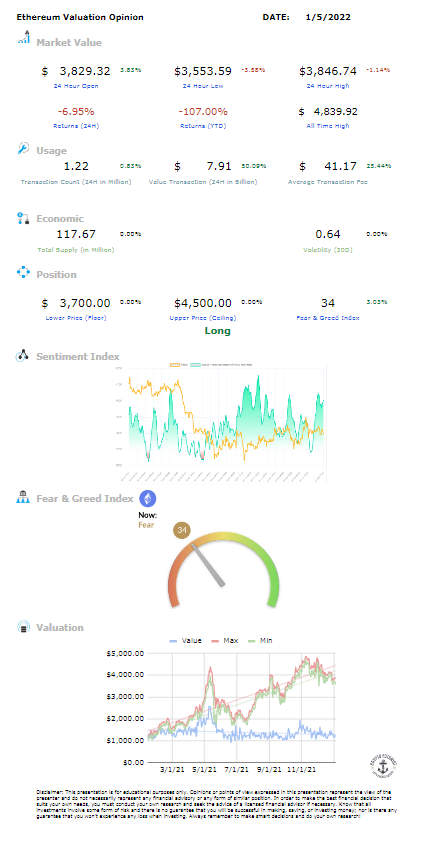This screenshot has height=843, width=435.
Task: Click the Position arrows icon
Action: click(23, 273)
